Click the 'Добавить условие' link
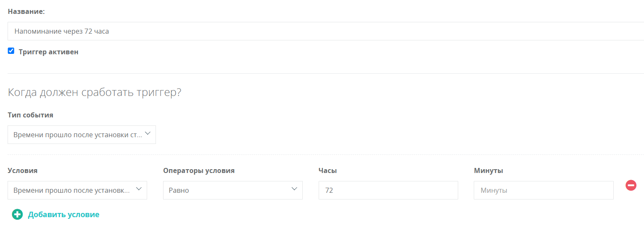The width and height of the screenshot is (644, 234). tap(63, 215)
